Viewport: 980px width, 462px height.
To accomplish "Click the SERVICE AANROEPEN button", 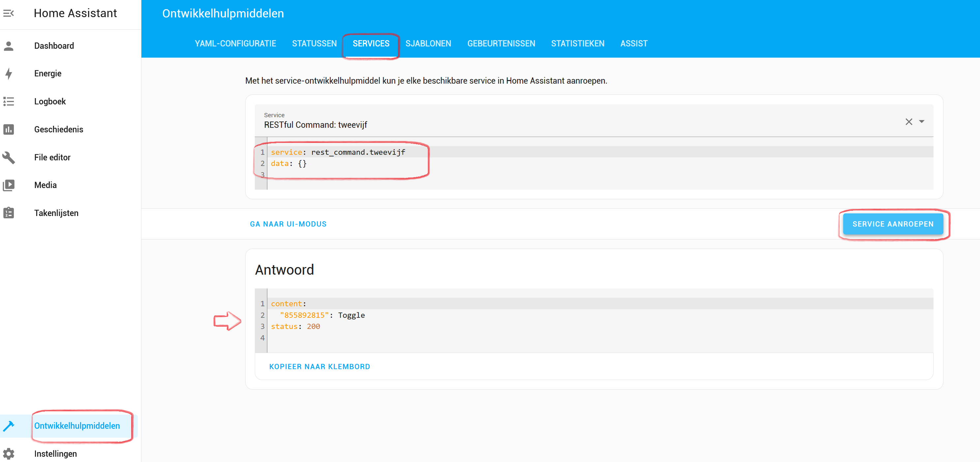I will (x=893, y=224).
